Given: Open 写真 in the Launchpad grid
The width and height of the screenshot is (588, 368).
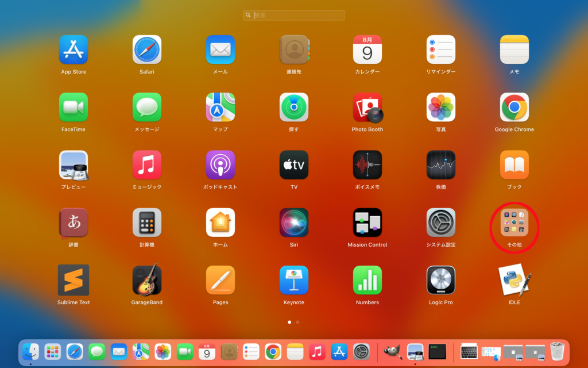Looking at the screenshot, I should [x=441, y=108].
